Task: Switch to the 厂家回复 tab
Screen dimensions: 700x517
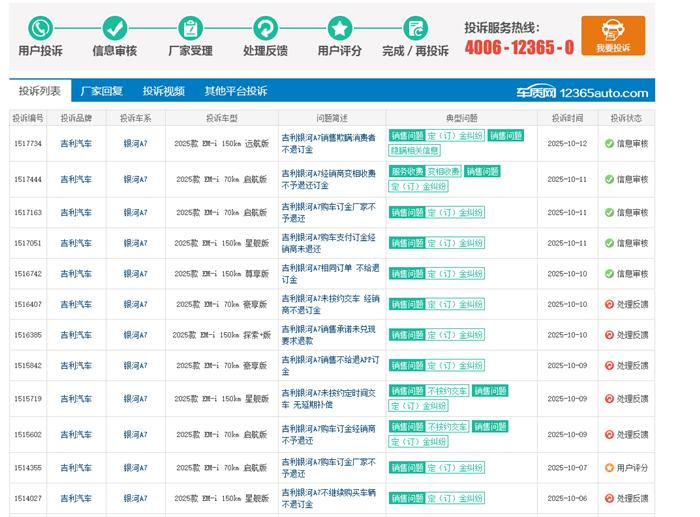Action: tap(101, 91)
